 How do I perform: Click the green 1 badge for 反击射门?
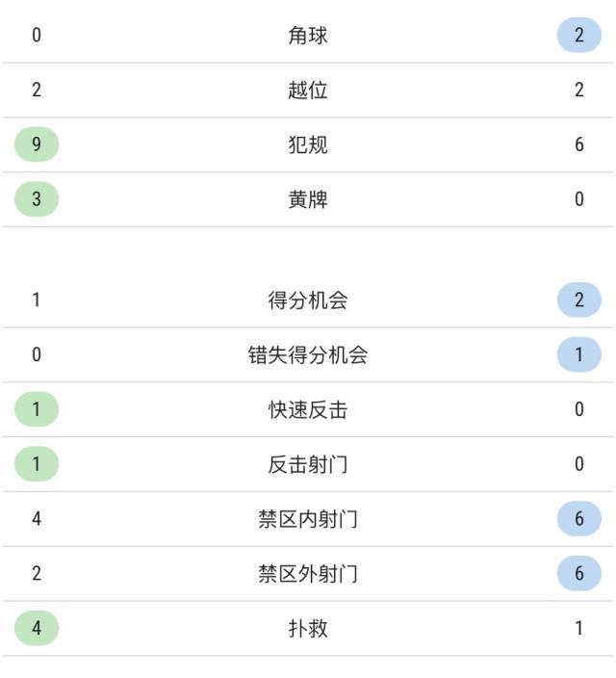point(37,465)
